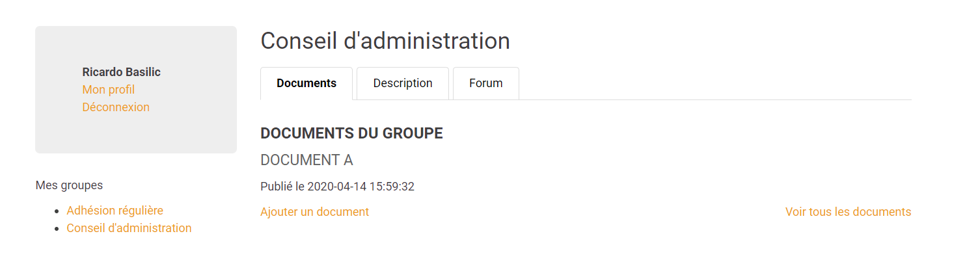Open the Adhésion régulière group

tap(115, 211)
